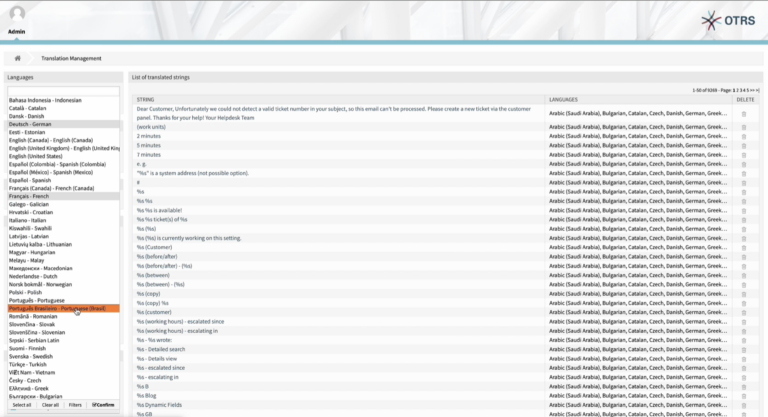Viewport: 768px width, 417px height.
Task: Delete the '7 minutes' string row
Action: [x=744, y=155]
